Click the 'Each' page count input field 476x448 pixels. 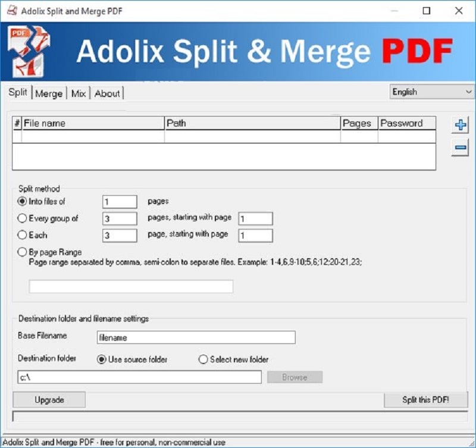tap(120, 236)
